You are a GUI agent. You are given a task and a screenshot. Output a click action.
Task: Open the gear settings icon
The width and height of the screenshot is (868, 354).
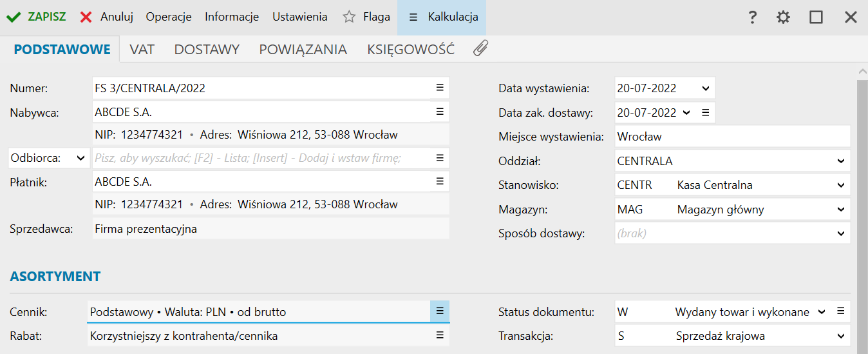click(x=783, y=17)
